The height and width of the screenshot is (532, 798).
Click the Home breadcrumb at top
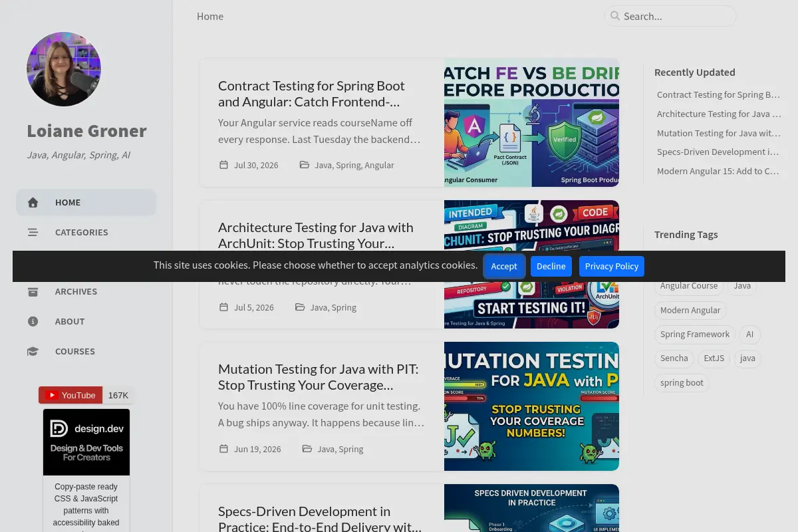point(210,16)
